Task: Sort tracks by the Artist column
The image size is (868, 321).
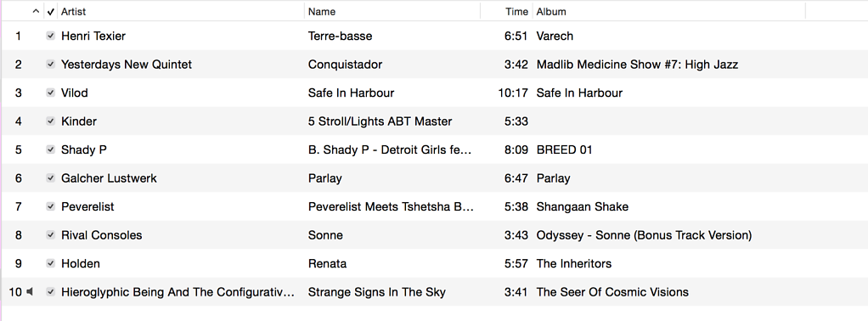Action: tap(74, 12)
